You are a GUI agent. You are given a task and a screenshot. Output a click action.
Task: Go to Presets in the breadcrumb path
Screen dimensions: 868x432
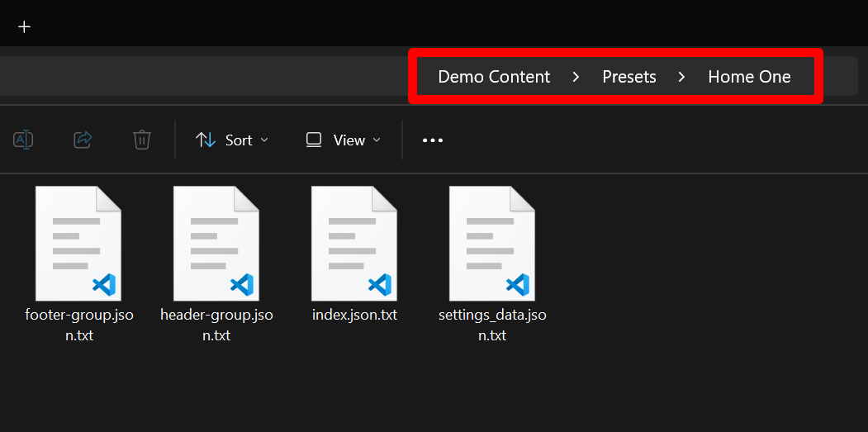coord(629,77)
